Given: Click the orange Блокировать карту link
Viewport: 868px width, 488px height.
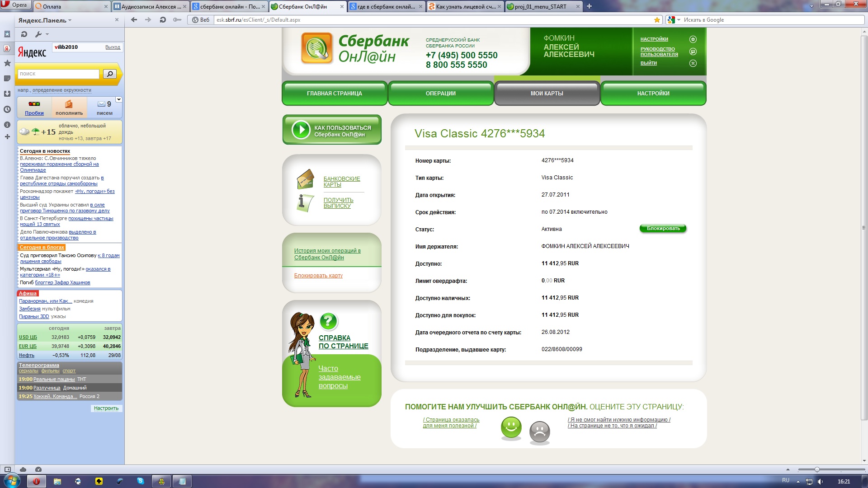Looking at the screenshot, I should 318,276.
